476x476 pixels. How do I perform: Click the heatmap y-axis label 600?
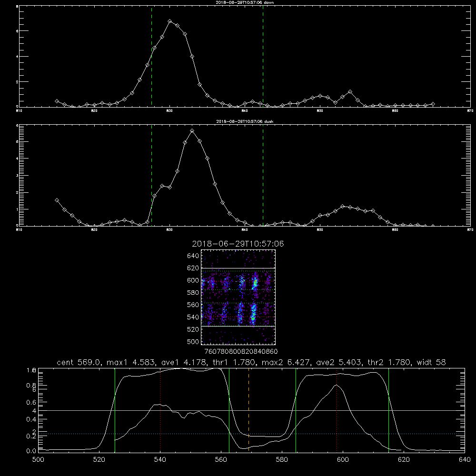point(193,280)
